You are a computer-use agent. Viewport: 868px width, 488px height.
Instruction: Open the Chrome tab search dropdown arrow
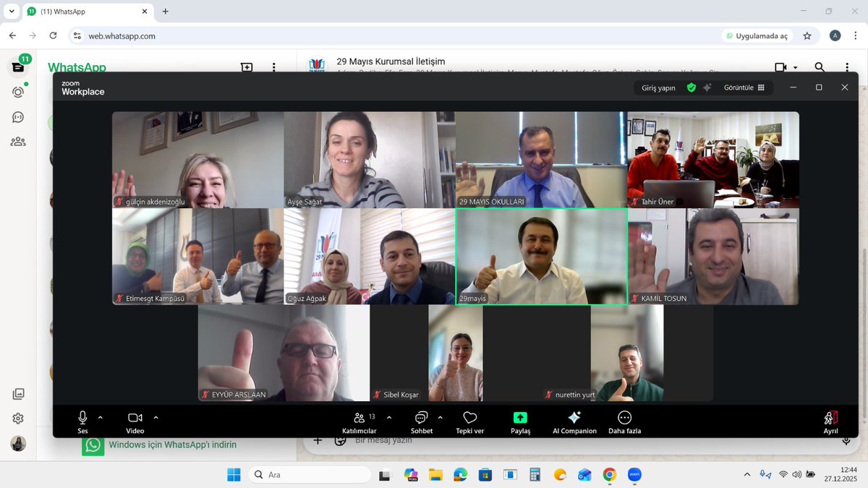click(11, 12)
